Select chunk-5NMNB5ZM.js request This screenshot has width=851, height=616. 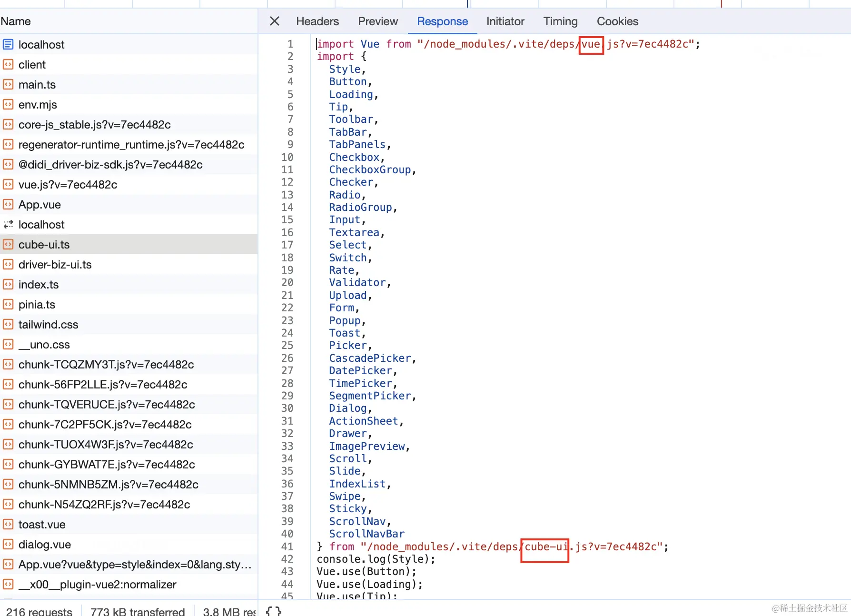coord(129,485)
